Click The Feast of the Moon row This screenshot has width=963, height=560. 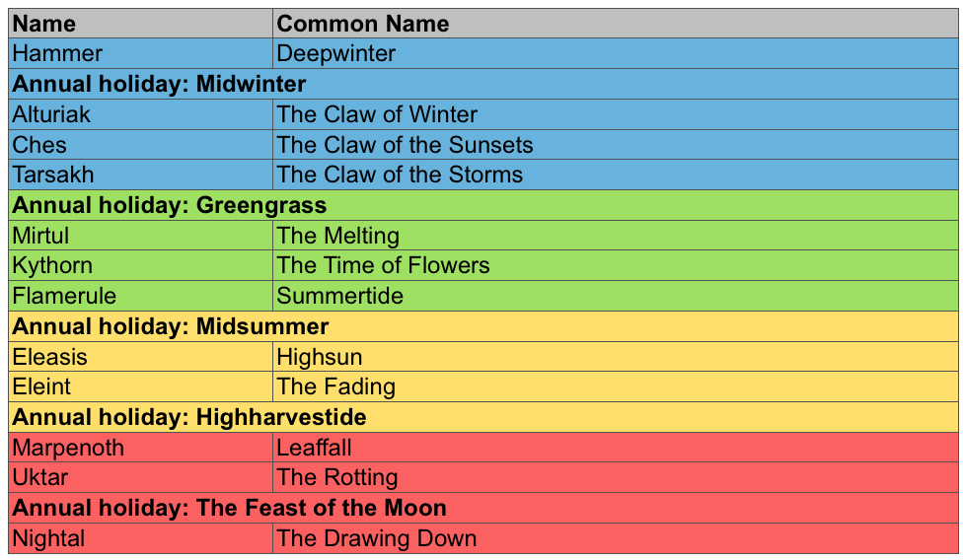[483, 508]
